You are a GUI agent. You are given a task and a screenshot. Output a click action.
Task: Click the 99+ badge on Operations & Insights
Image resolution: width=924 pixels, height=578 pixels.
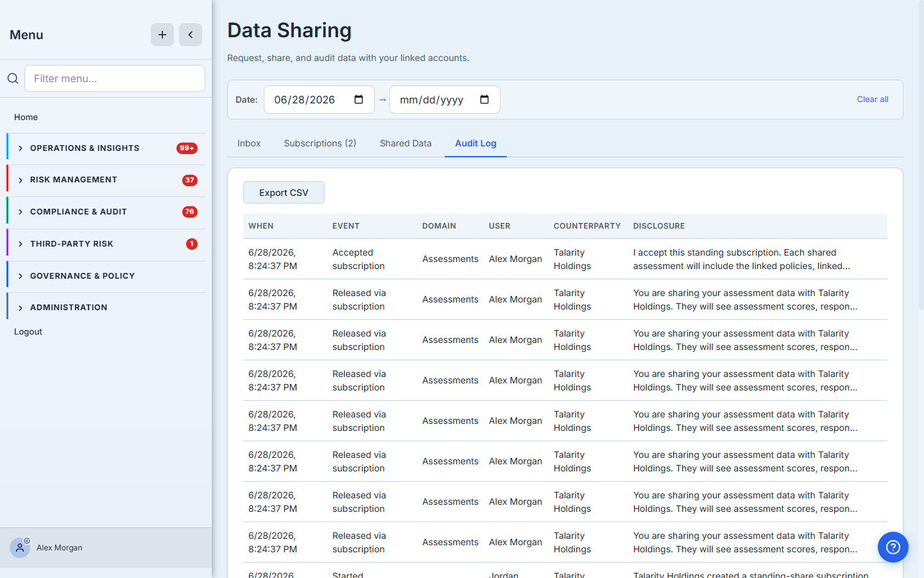(187, 148)
